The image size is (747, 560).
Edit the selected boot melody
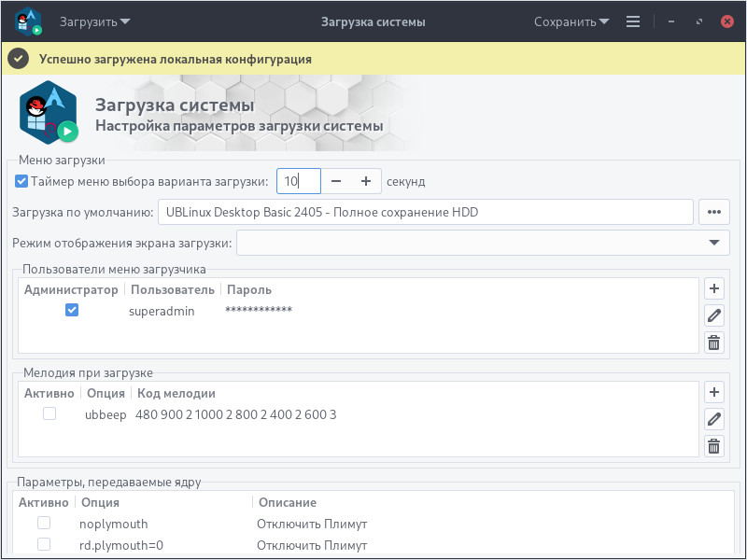coord(713,419)
